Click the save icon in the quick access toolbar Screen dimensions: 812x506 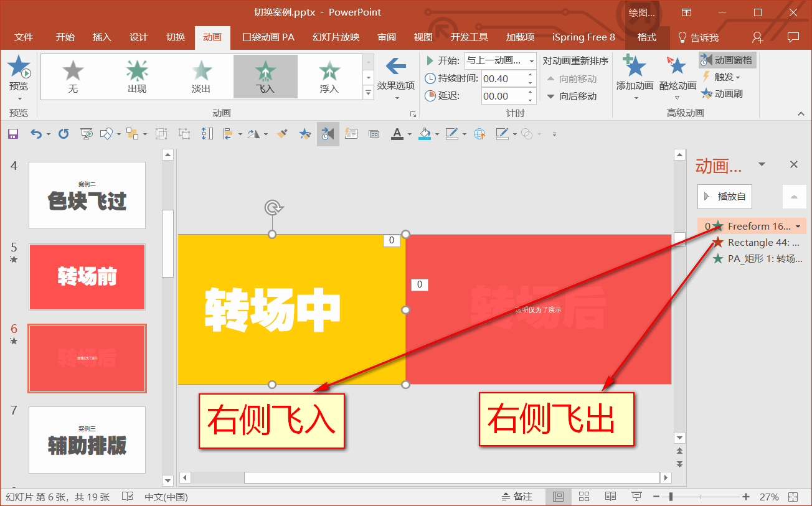(x=13, y=134)
